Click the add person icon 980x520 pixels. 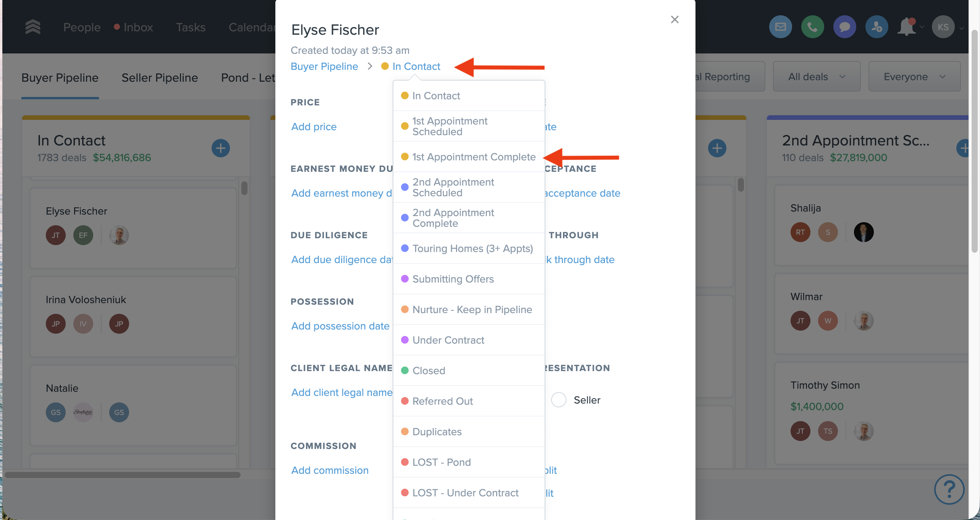click(877, 27)
